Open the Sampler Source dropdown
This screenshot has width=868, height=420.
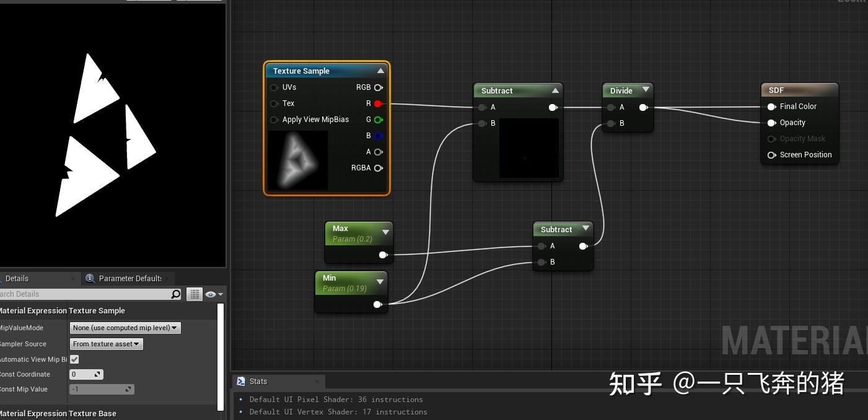(106, 344)
